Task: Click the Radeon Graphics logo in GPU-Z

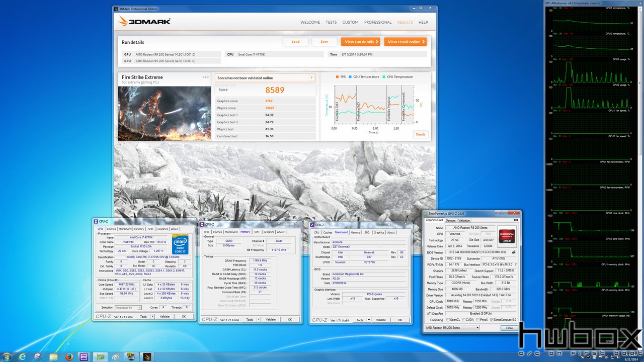Action: click(x=507, y=235)
